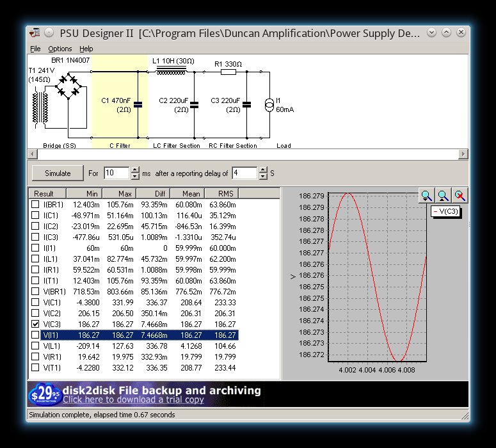496x448 pixels.
Task: Tick the V(R1) checkbox
Action: 35,356
